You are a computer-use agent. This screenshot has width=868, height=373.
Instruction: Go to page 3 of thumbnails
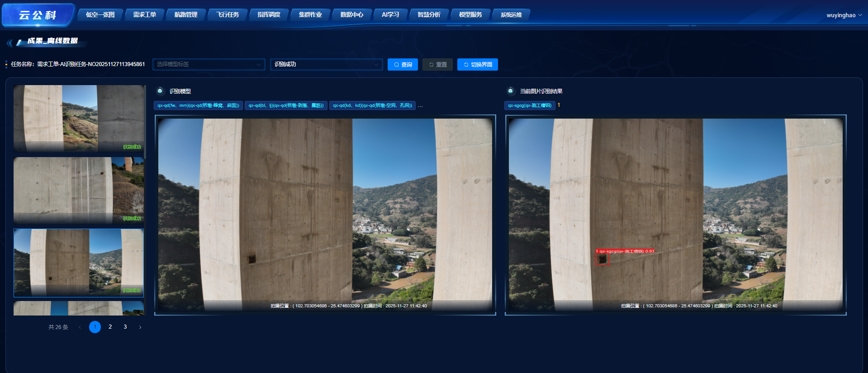click(x=125, y=327)
